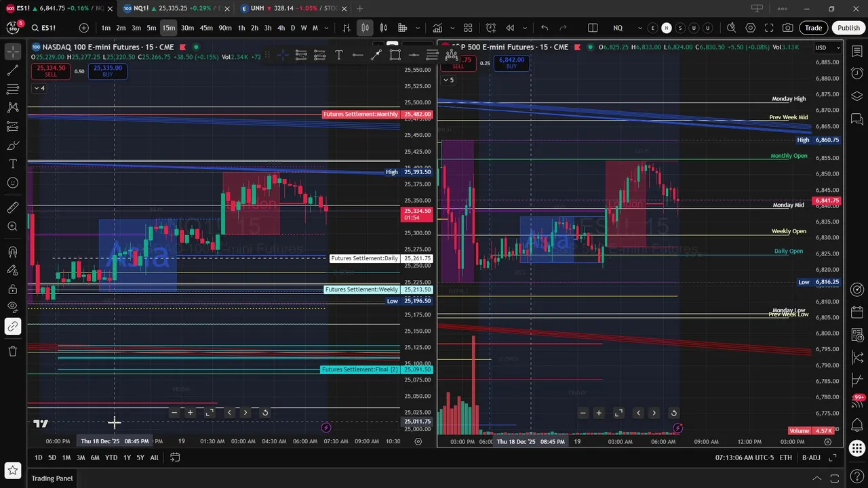This screenshot has width=868, height=488.
Task: Toggle ETH session setting
Action: pos(785,457)
